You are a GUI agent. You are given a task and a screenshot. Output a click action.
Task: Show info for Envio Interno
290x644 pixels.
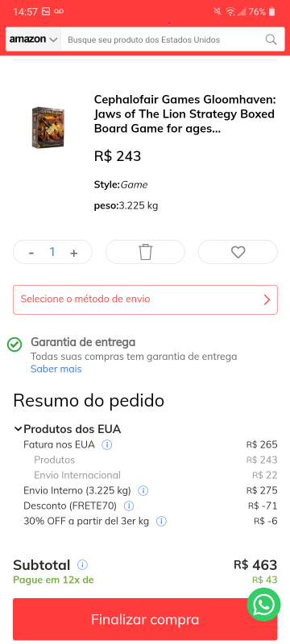click(x=143, y=490)
